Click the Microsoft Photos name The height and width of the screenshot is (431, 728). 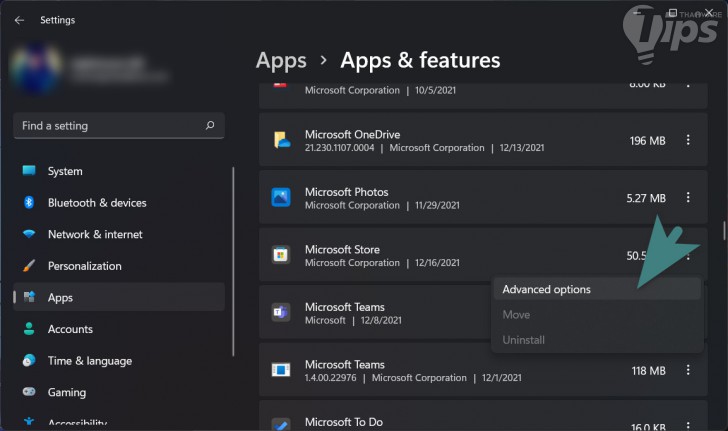[x=346, y=192]
